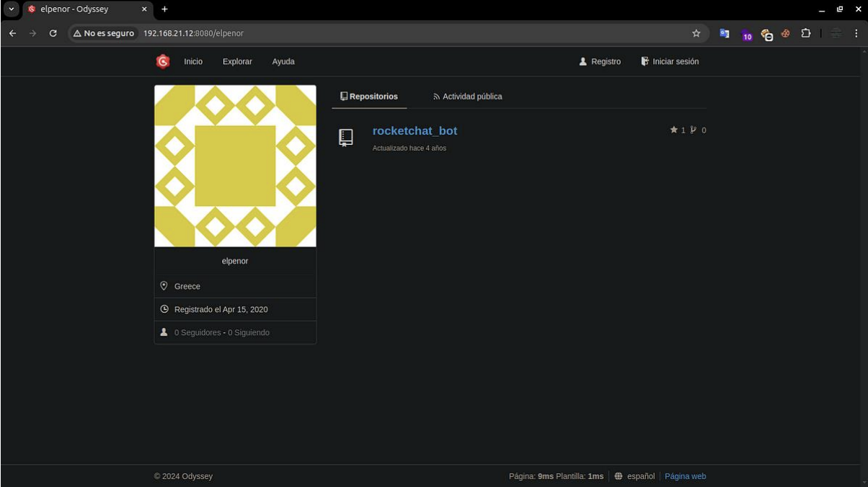This screenshot has width=868, height=487.
Task: Open the rocketchat_bot repository link
Action: pos(415,131)
